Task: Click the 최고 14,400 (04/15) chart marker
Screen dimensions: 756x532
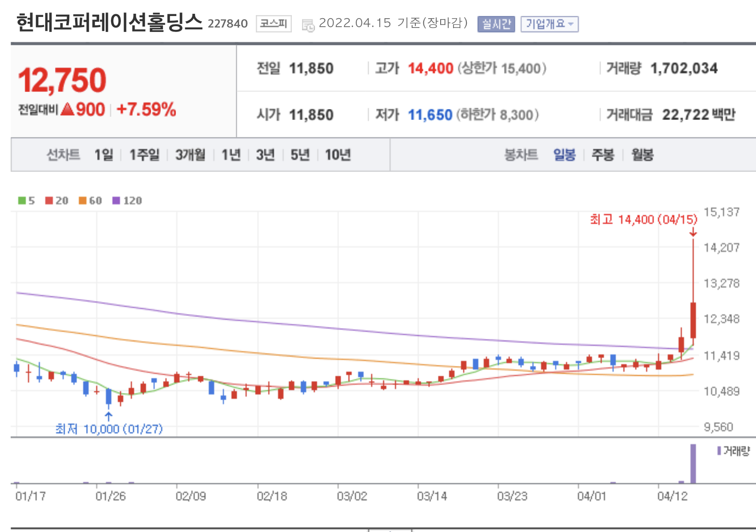Action: point(644,219)
